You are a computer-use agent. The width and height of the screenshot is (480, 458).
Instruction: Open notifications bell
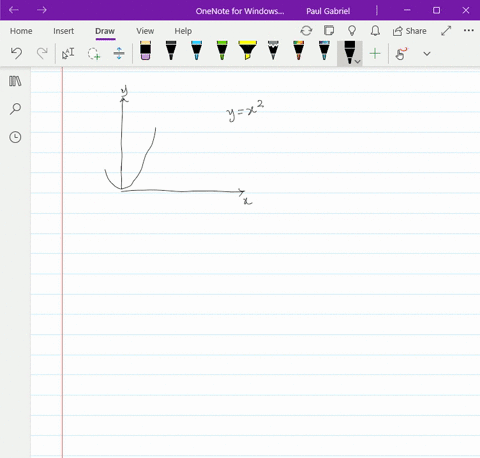pos(375,31)
